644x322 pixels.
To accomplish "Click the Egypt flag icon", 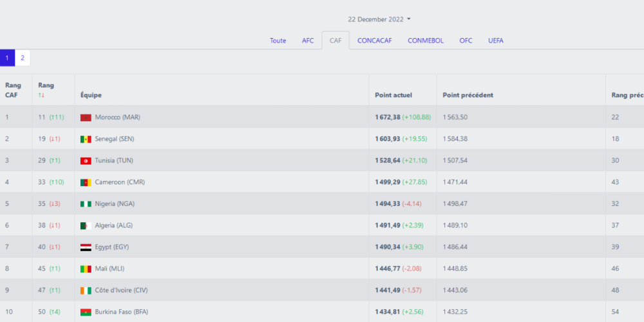I will coord(86,247).
